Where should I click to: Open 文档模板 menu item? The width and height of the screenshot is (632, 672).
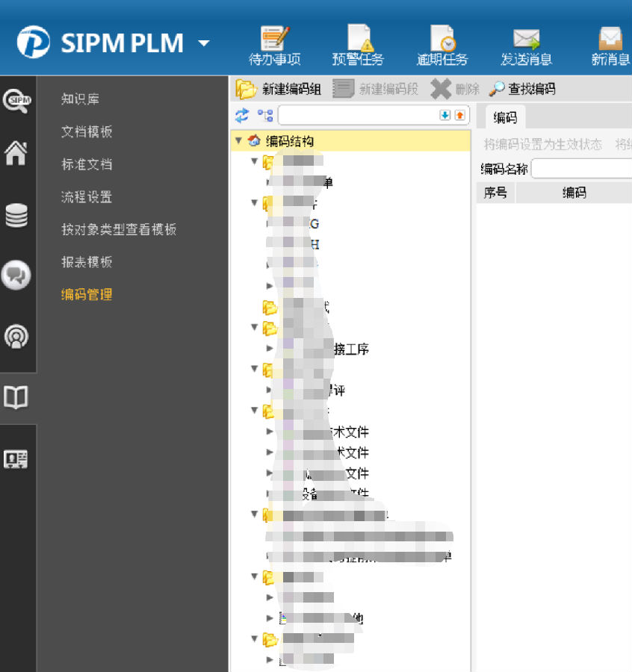87,131
